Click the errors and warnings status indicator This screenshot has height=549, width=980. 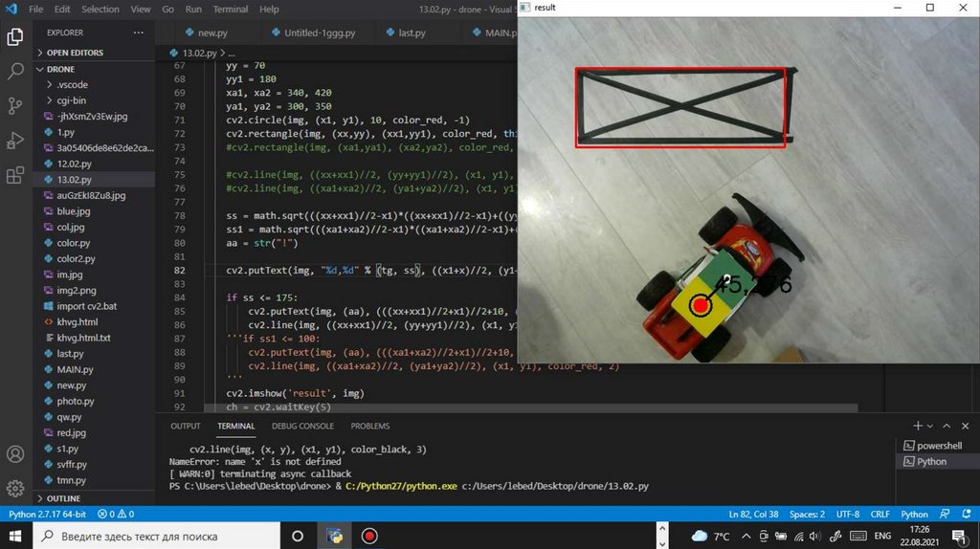pos(116,514)
